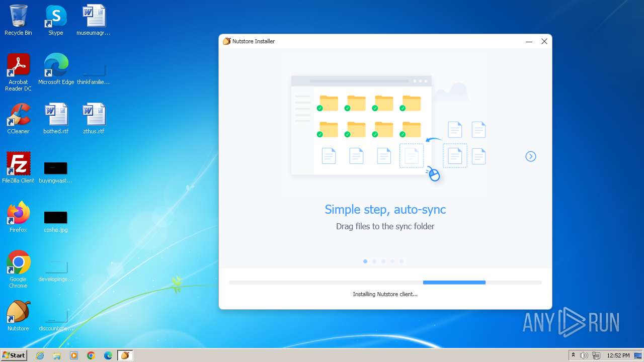Open Edge from the taskbar
The width and height of the screenshot is (644, 362).
tap(108, 355)
